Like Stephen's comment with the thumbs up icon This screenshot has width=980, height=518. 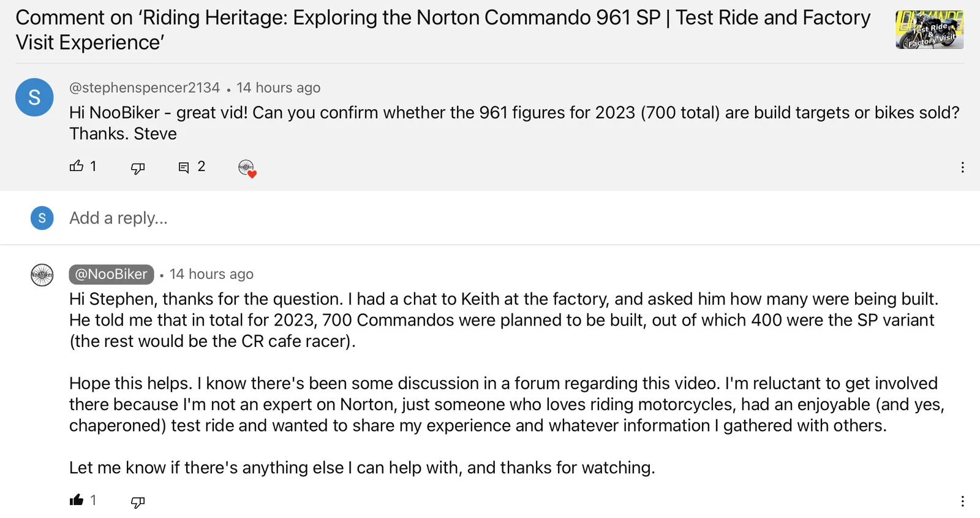tap(76, 166)
